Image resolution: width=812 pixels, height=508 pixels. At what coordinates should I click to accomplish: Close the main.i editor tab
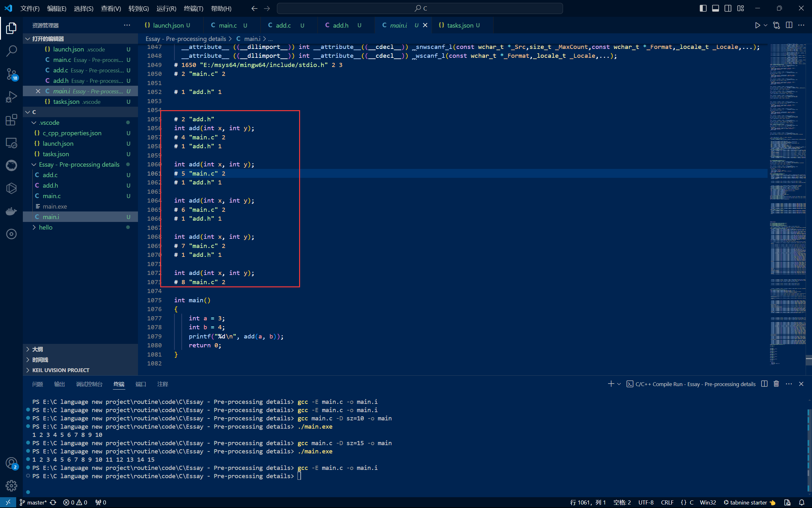(425, 25)
